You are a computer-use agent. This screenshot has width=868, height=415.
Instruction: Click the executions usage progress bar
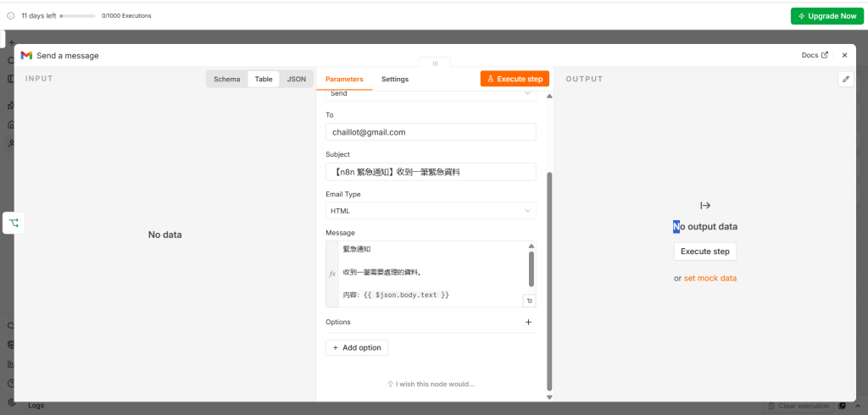pos(77,16)
